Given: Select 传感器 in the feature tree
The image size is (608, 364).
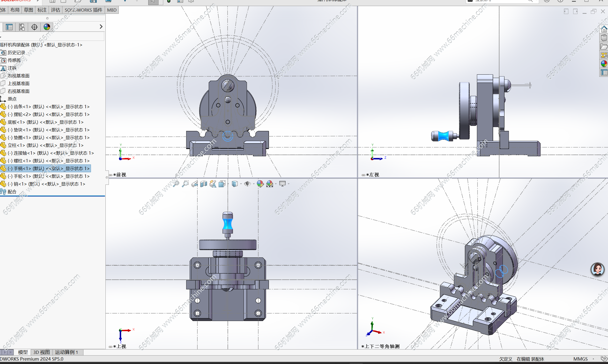Looking at the screenshot, I should point(14,60).
